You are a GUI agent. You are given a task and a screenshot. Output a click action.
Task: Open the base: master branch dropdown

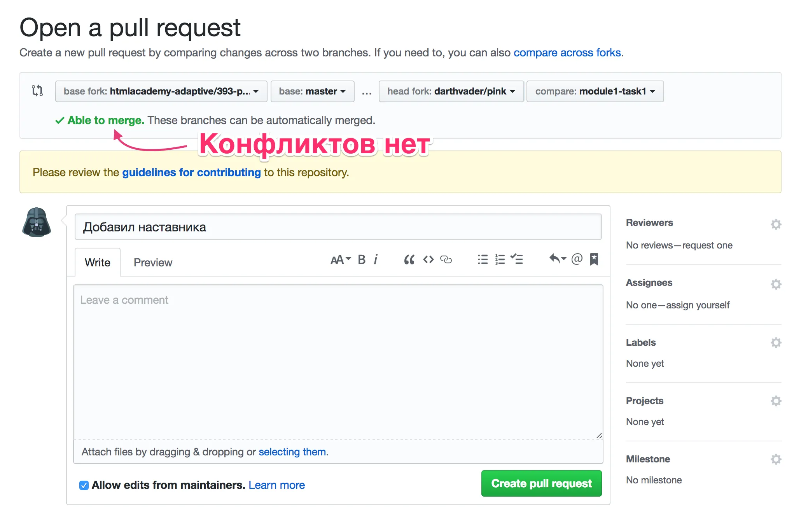pyautogui.click(x=312, y=91)
